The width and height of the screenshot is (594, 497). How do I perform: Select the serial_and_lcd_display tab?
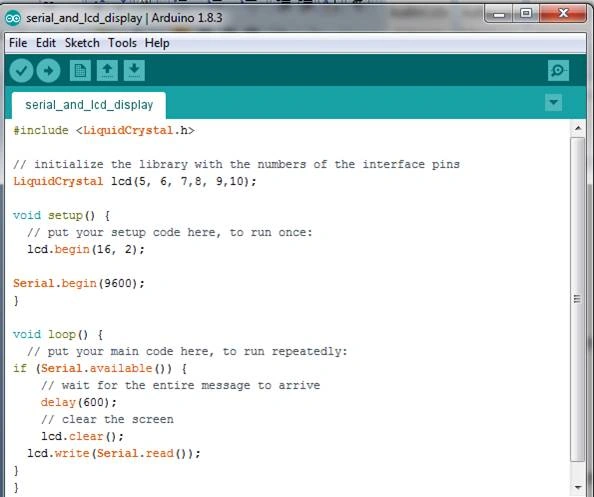click(x=89, y=105)
